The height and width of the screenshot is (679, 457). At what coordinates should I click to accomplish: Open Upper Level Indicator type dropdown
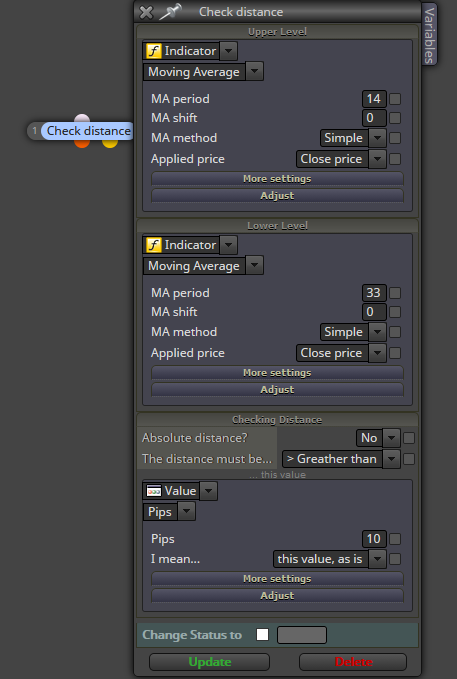[228, 51]
